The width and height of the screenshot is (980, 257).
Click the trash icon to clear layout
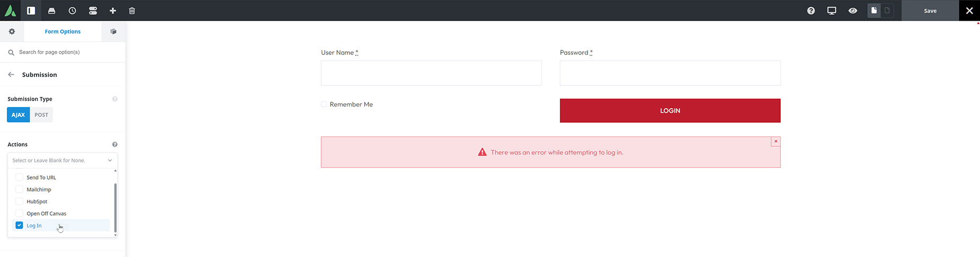132,11
